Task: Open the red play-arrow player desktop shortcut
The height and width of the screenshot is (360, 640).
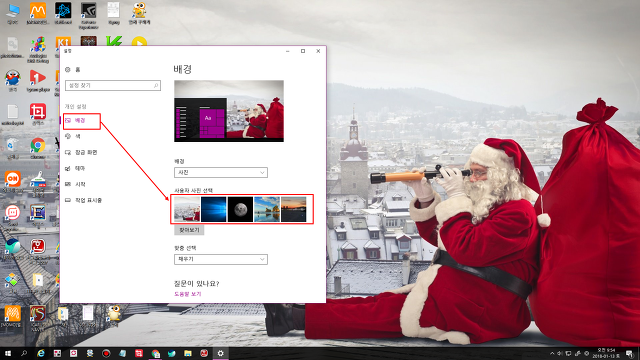Action: (38, 80)
